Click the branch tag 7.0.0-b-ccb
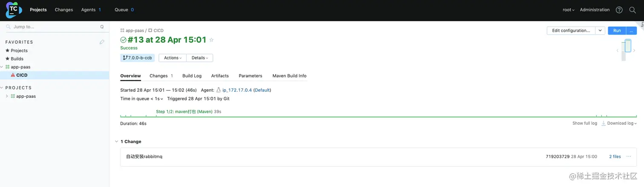The image size is (644, 187). [138, 58]
